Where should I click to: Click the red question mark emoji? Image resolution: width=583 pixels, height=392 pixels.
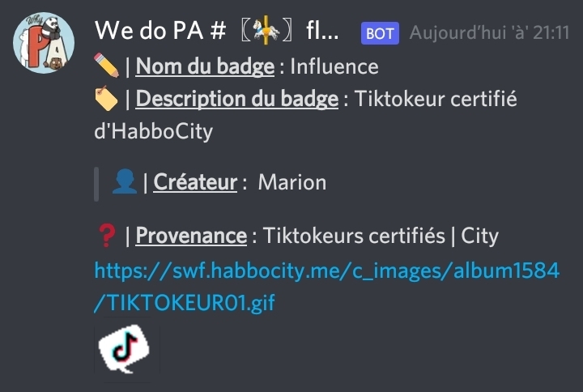107,236
